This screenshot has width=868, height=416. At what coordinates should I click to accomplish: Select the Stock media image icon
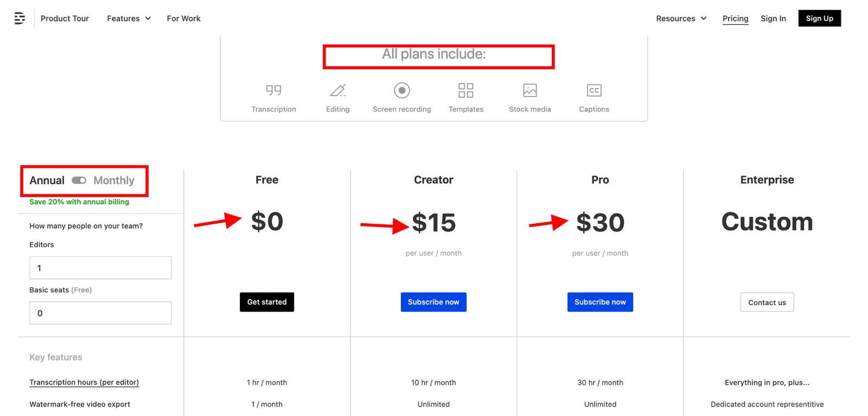[x=530, y=90]
